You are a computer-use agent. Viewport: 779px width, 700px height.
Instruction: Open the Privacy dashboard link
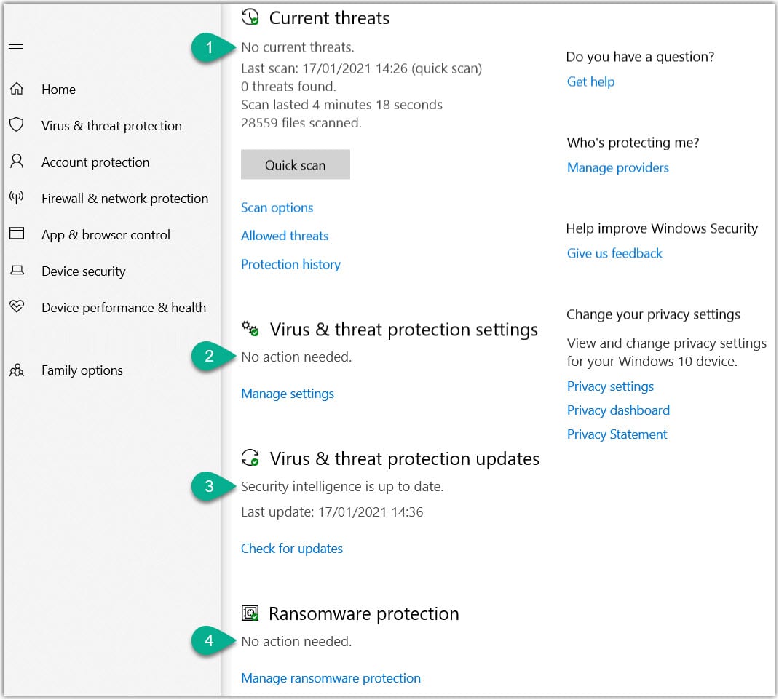coord(618,410)
